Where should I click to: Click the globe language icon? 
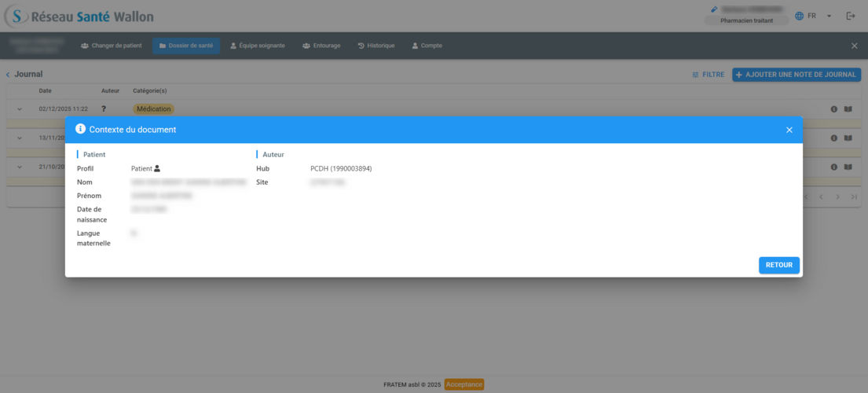click(x=800, y=16)
